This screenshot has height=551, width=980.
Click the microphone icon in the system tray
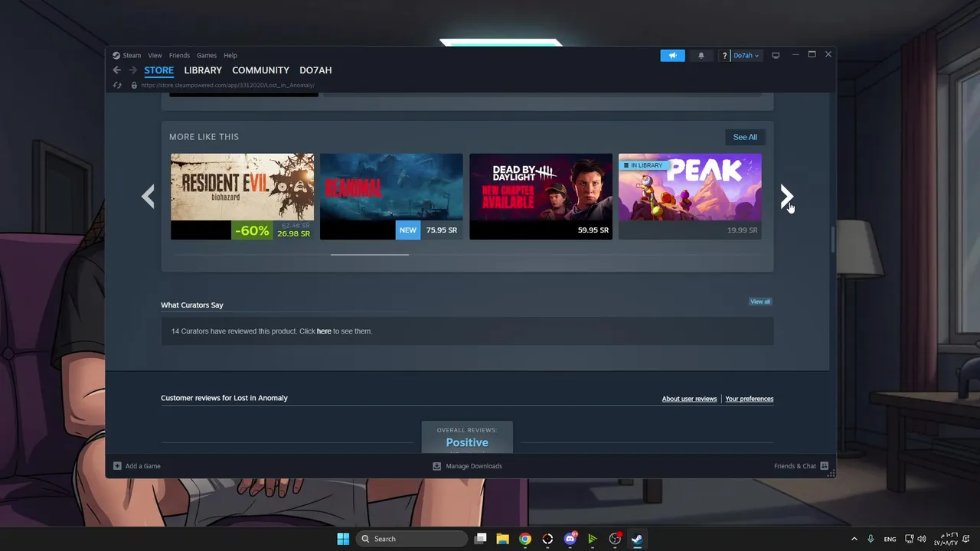871,539
